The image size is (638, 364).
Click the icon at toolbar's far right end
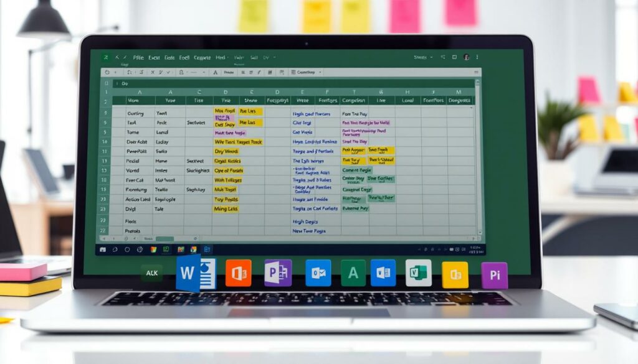(x=476, y=72)
